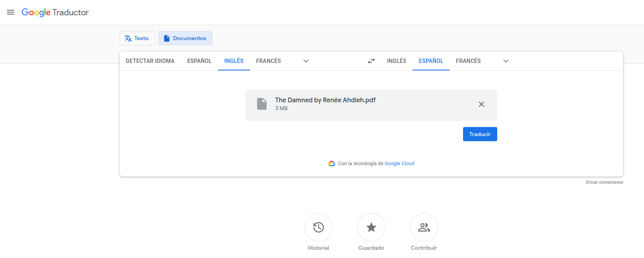
Task: Remove the uploaded PDF file
Action: coord(481,104)
